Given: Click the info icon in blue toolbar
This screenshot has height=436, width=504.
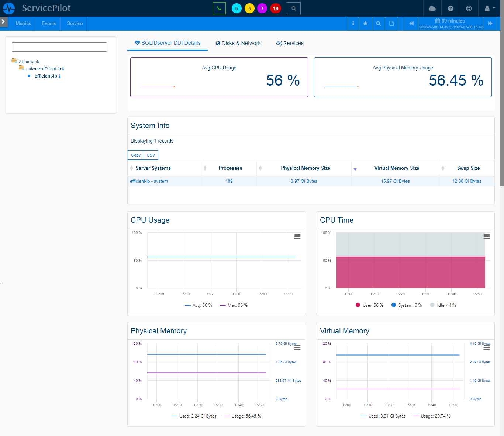Looking at the screenshot, I should (353, 24).
